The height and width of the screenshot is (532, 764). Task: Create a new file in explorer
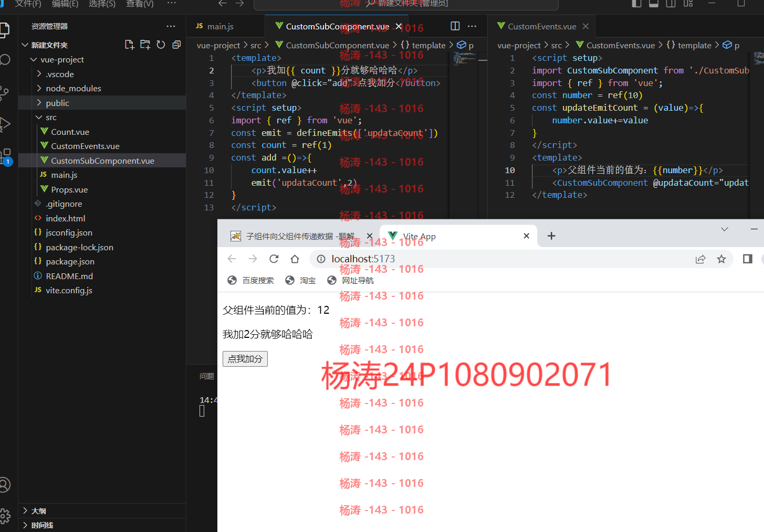pyautogui.click(x=130, y=45)
